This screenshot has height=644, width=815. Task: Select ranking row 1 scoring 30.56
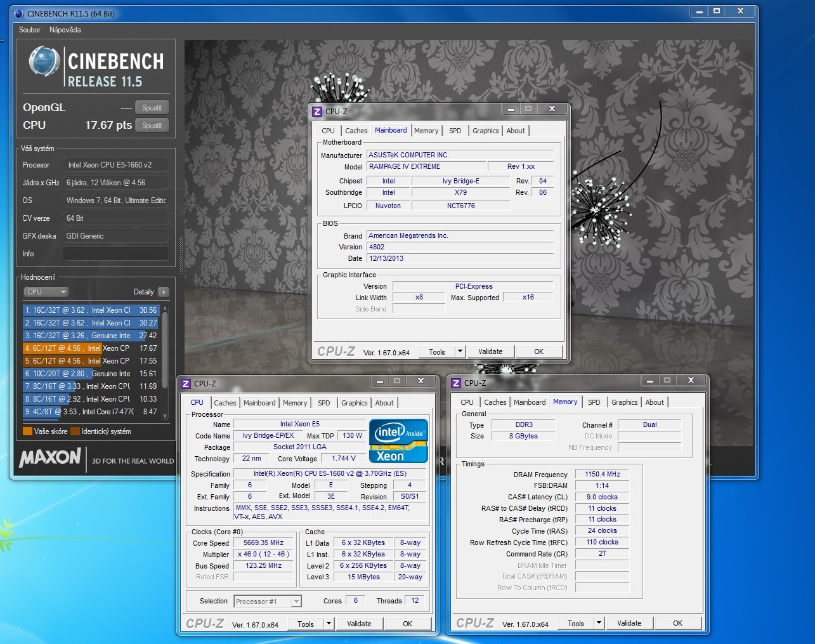[x=91, y=310]
